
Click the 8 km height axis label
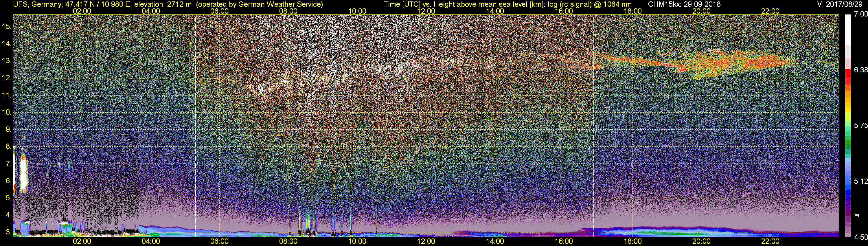tap(8, 147)
